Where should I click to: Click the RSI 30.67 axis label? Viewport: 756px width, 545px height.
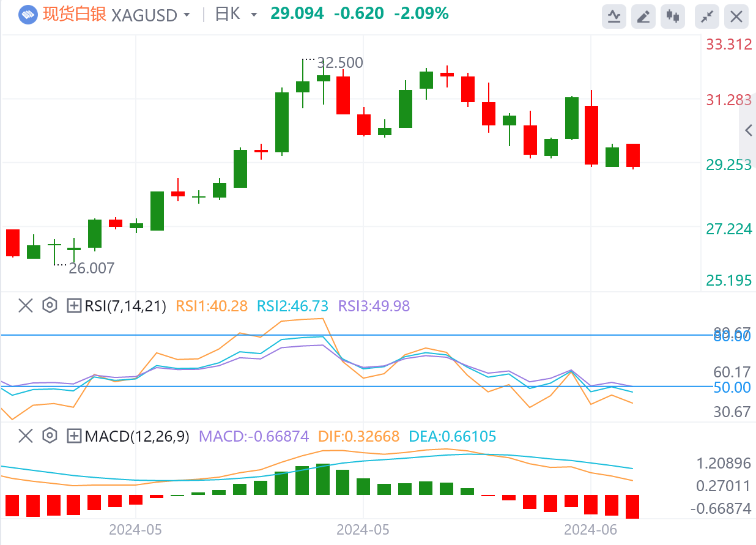732,412
